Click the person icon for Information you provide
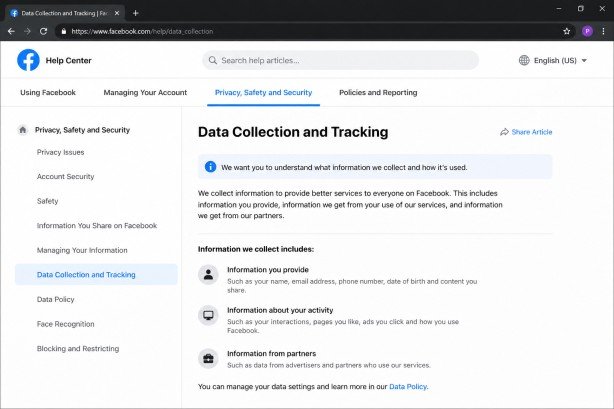 click(208, 274)
